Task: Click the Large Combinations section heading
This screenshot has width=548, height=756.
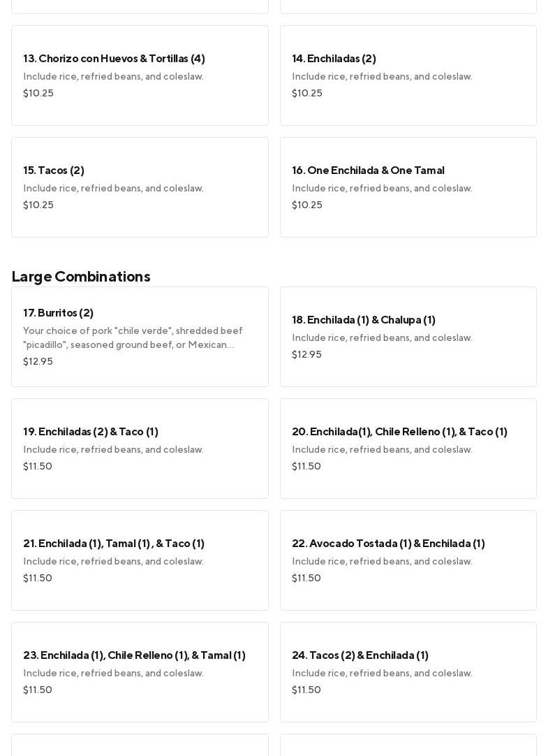Action: [81, 277]
